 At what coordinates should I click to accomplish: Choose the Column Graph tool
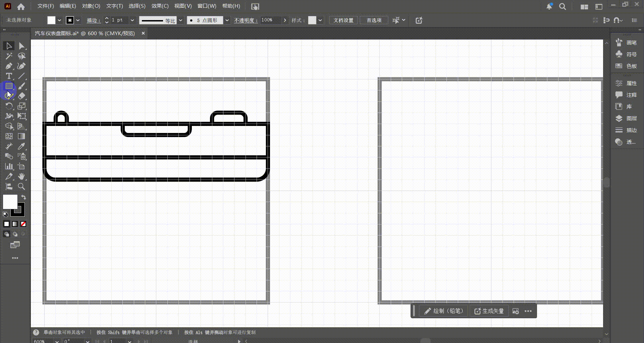(x=9, y=166)
